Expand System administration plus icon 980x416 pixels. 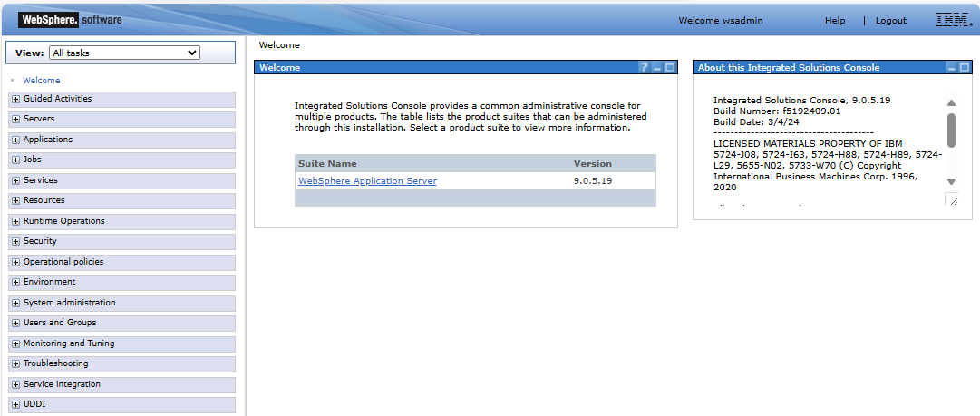point(15,303)
